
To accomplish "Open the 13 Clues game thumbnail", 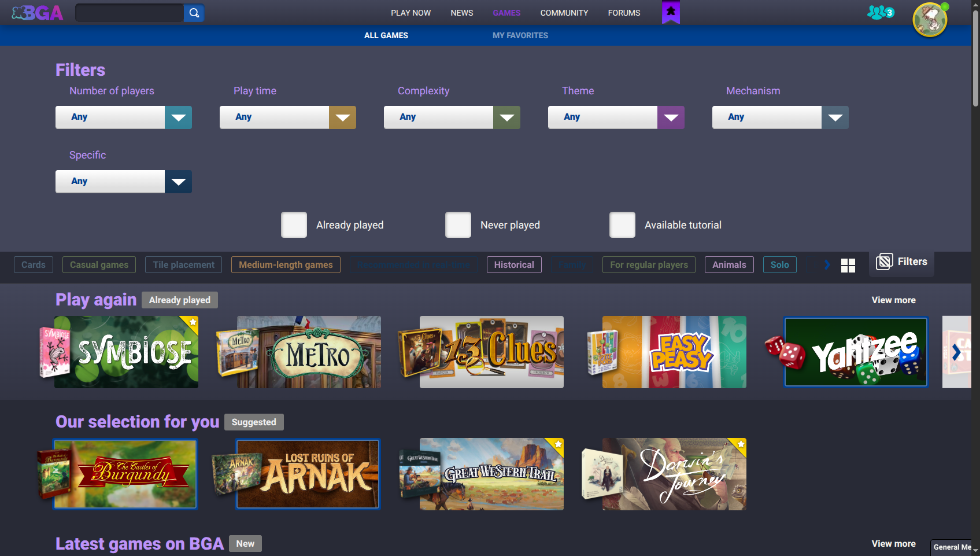I will pos(491,352).
